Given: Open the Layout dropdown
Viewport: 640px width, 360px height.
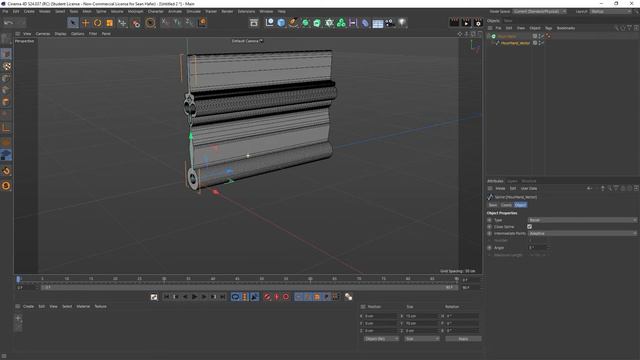Looking at the screenshot, I should pos(611,11).
